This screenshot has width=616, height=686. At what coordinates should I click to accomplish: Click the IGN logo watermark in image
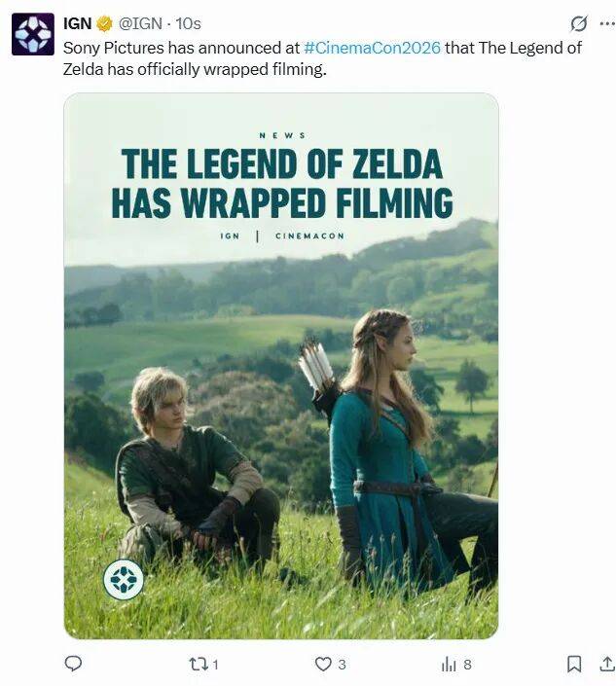pyautogui.click(x=124, y=579)
